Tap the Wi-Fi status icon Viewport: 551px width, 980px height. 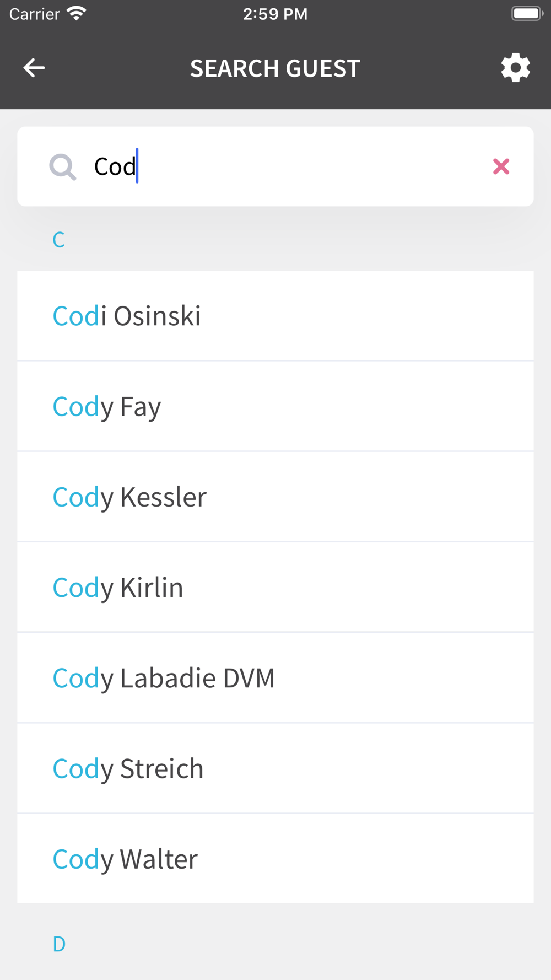click(77, 13)
